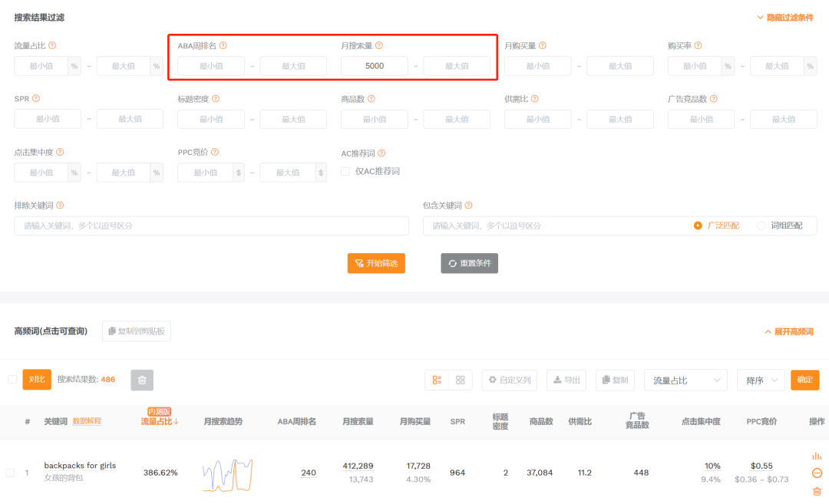Delete backpacks for girls row via trash icon
This screenshot has height=504, width=829.
pos(817,491)
